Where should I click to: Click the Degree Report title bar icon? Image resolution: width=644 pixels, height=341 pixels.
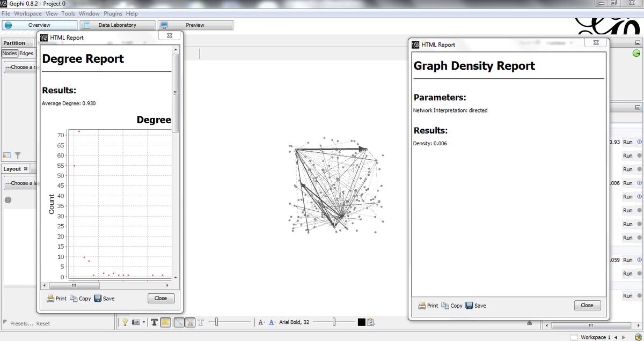[44, 38]
